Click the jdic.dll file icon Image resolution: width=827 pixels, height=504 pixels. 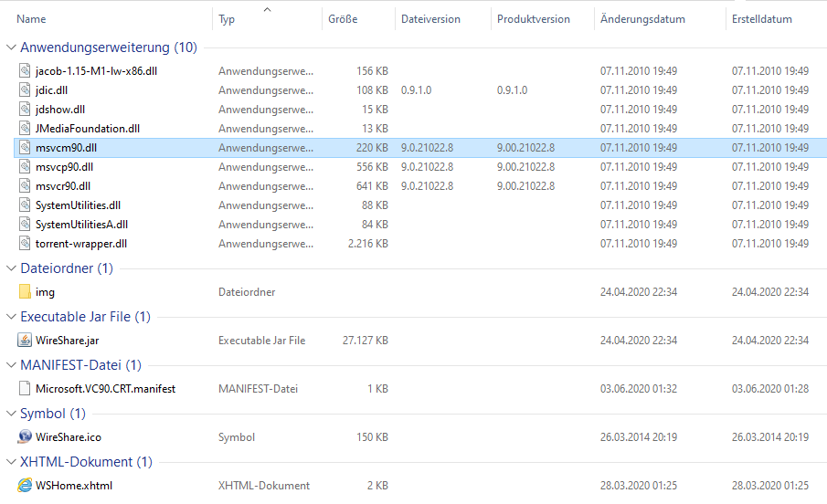click(x=25, y=90)
